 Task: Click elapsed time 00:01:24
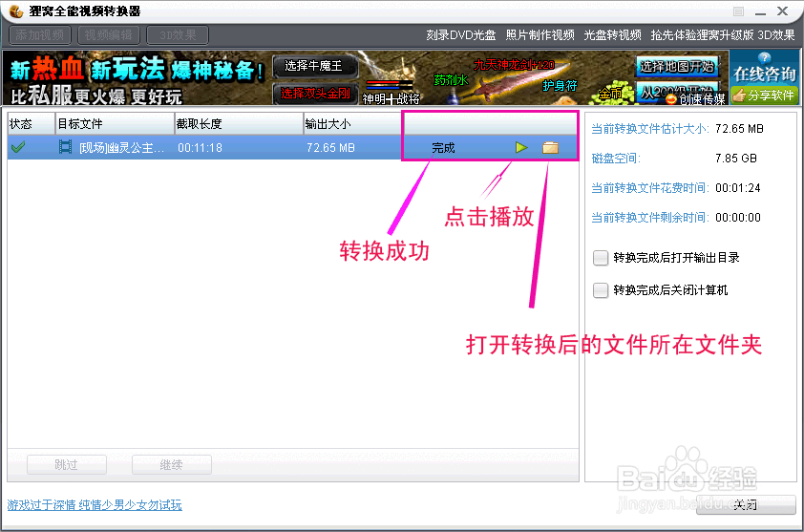738,188
